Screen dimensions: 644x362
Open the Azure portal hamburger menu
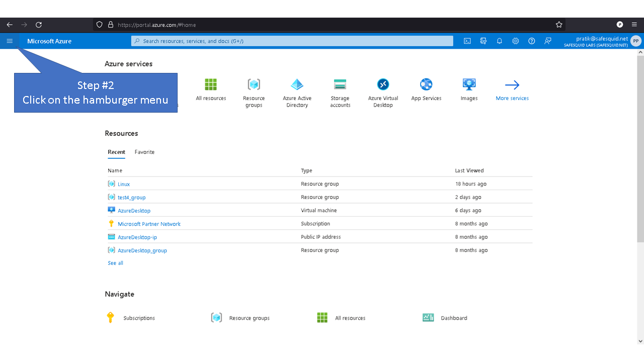click(10, 41)
